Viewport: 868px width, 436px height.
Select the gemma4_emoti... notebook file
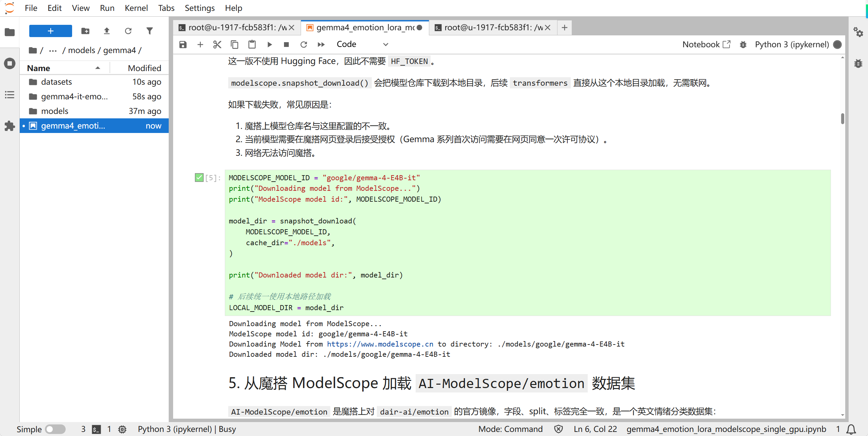pyautogui.click(x=94, y=126)
